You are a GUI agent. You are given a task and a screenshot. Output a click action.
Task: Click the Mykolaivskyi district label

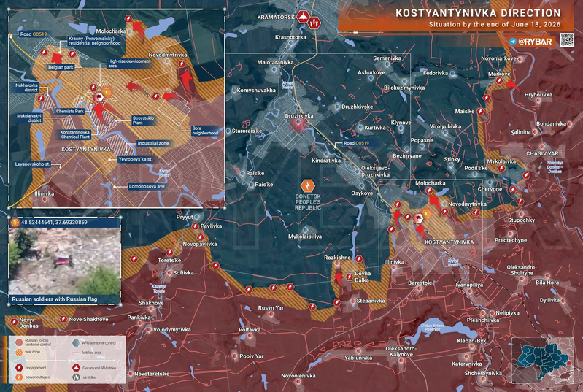coord(29,118)
